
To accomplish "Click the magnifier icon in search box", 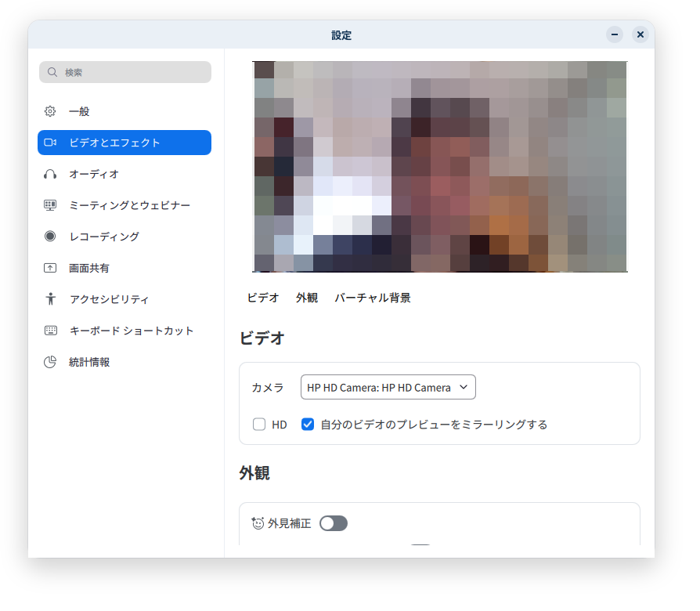I will tap(52, 72).
